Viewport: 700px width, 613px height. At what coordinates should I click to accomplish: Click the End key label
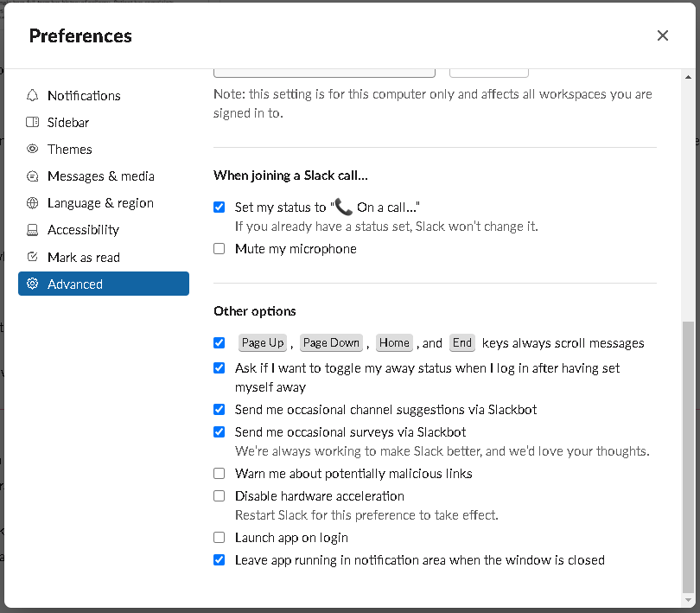click(x=462, y=342)
